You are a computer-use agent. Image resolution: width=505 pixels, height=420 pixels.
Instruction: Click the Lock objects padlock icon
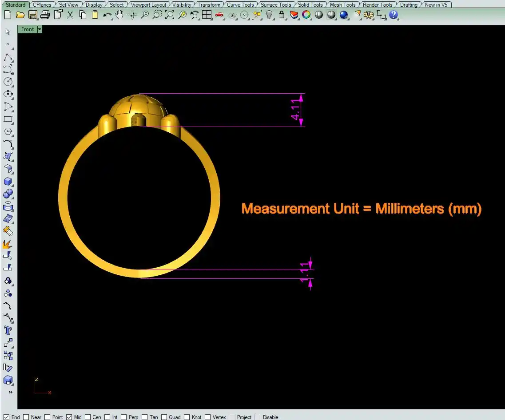click(x=281, y=15)
